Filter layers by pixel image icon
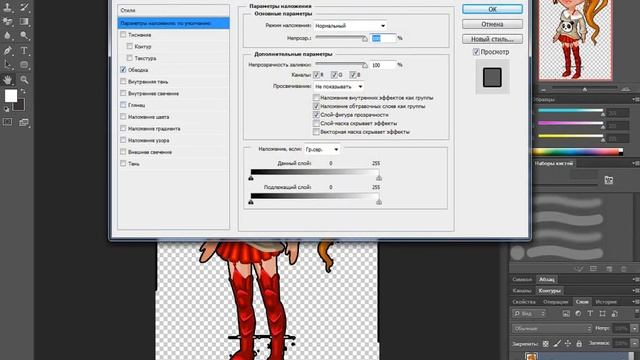 pos(566,313)
